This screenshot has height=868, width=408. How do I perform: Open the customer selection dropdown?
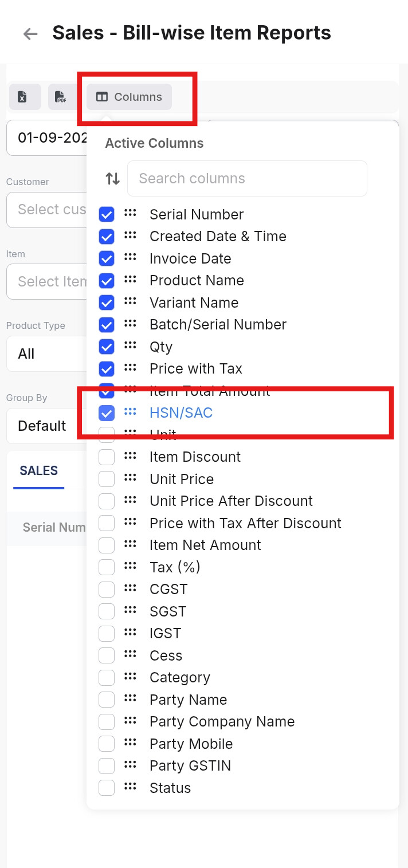(46, 209)
